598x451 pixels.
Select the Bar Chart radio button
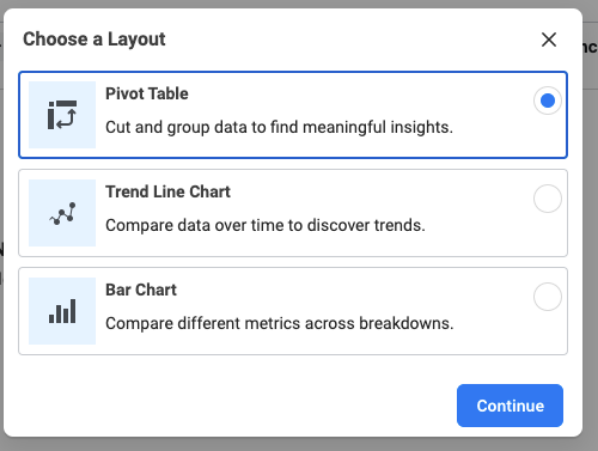(x=547, y=297)
